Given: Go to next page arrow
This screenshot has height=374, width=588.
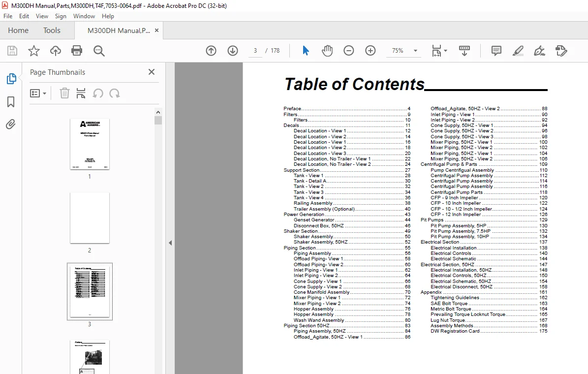Looking at the screenshot, I should pyautogui.click(x=233, y=51).
